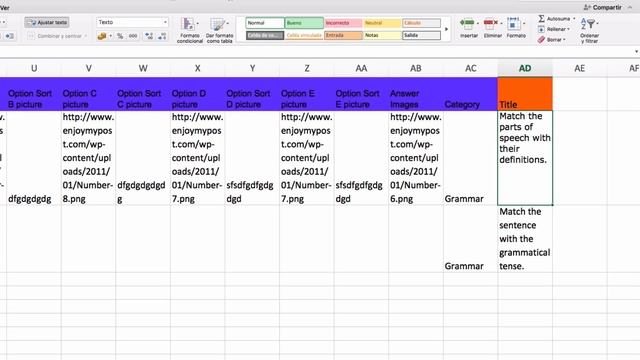Apply the Celda vinculada cell style
This screenshot has width=640, height=360.
pos(304,35)
